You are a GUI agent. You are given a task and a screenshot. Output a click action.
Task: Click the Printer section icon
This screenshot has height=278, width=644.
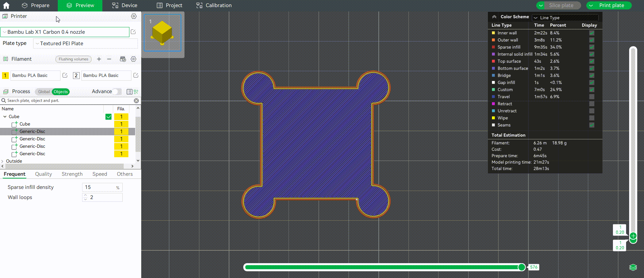pos(5,16)
